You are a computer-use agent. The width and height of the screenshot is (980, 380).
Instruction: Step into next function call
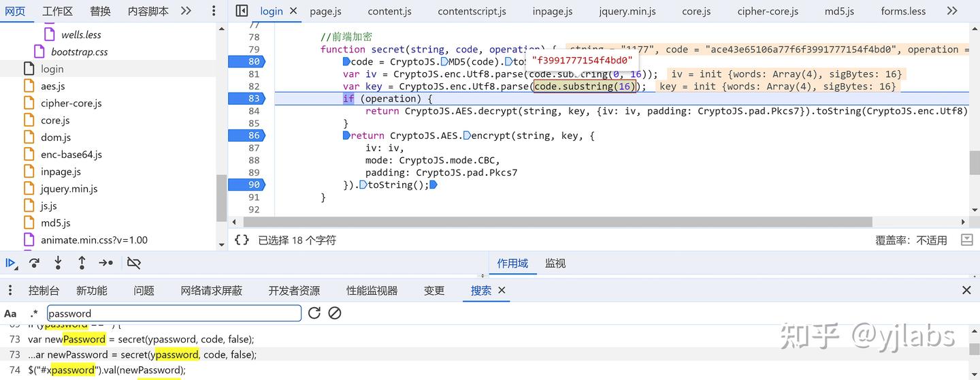58,263
